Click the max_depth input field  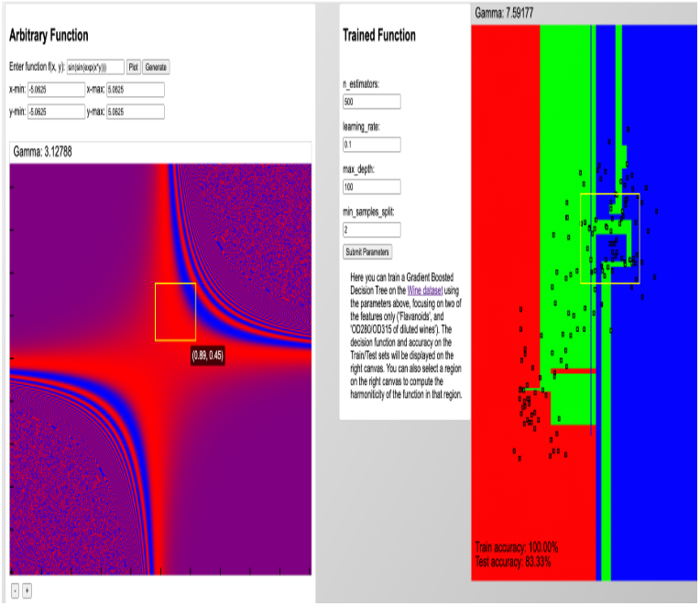371,187
